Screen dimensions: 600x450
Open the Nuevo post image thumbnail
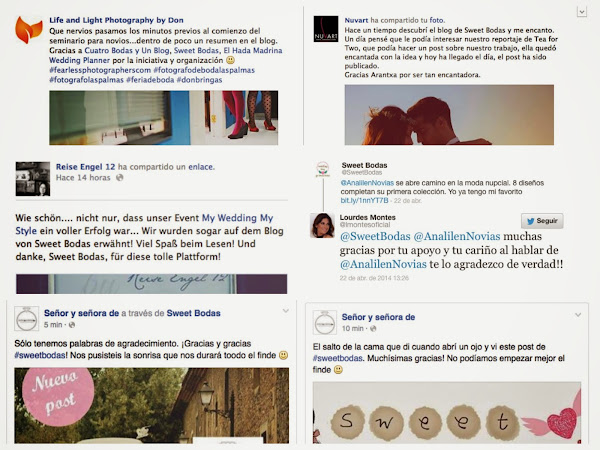pyautogui.click(x=152, y=406)
